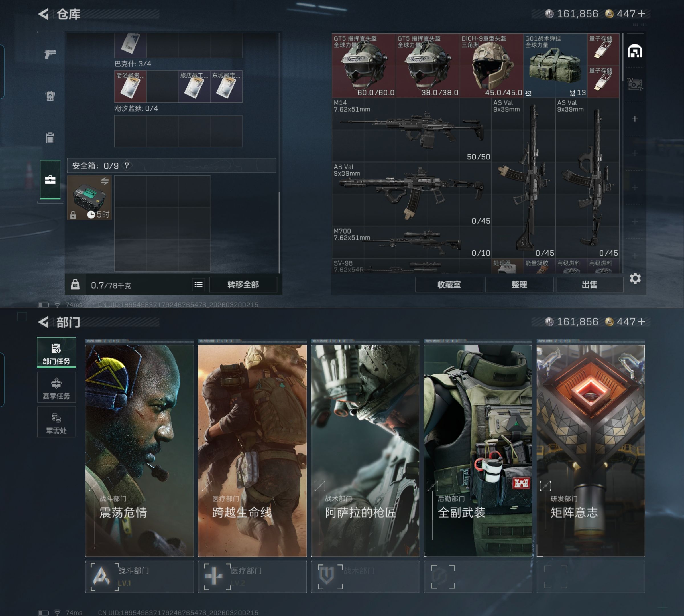
Task: Click the warehouse settings gear icon
Action: [635, 279]
